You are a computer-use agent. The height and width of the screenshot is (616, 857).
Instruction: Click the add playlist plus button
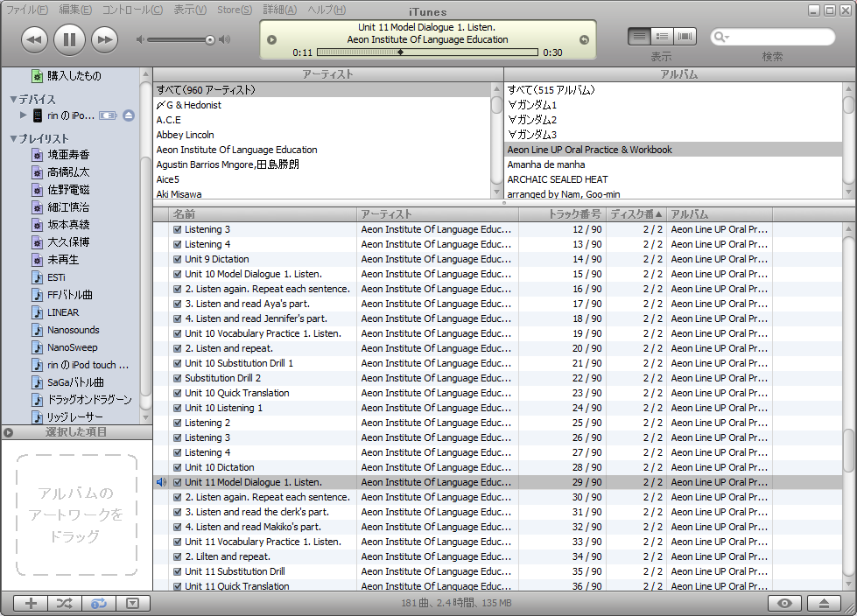click(x=31, y=603)
